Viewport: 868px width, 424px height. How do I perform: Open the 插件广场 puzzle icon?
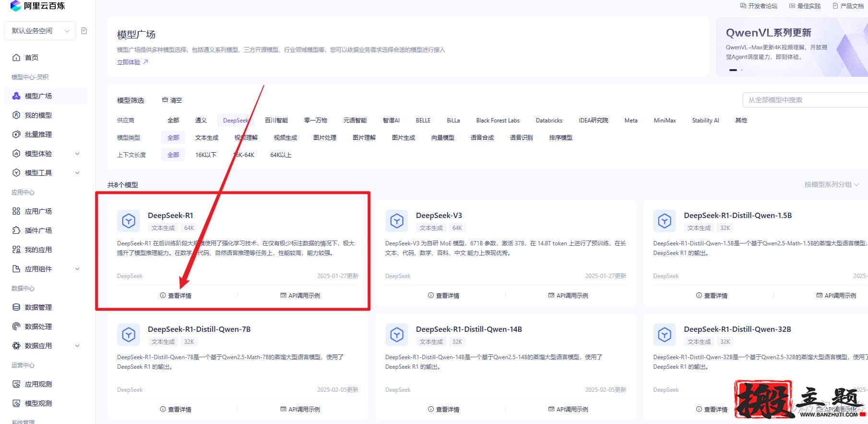coord(16,230)
